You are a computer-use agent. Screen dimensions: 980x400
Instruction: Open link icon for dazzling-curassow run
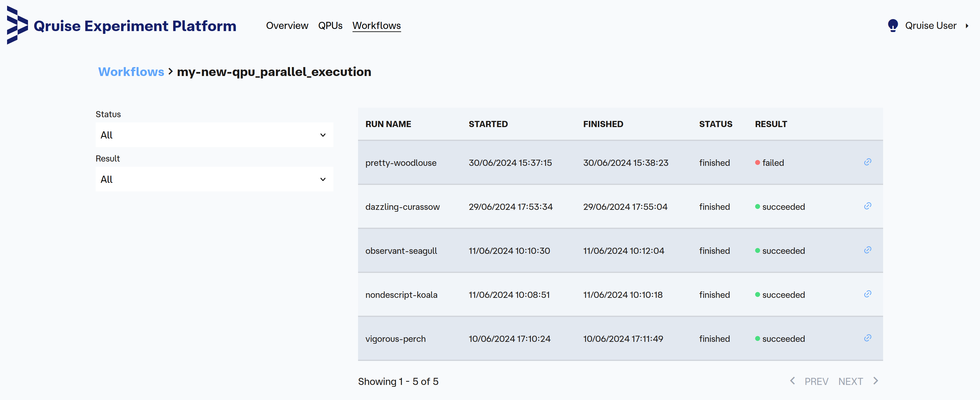click(867, 206)
